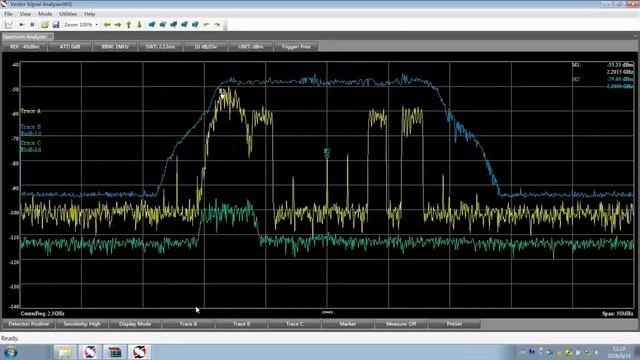Toggle the Measure: Off button
Screen dimensions: 640x360
click(x=401, y=324)
